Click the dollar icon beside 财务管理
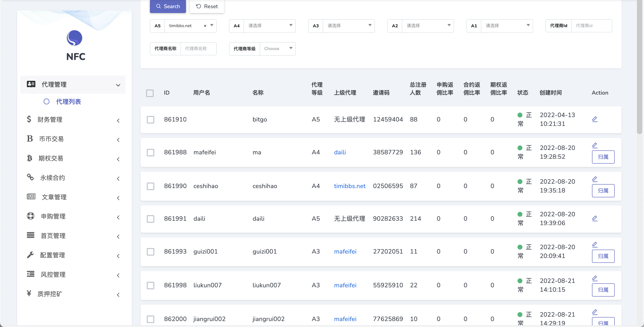 pos(29,119)
